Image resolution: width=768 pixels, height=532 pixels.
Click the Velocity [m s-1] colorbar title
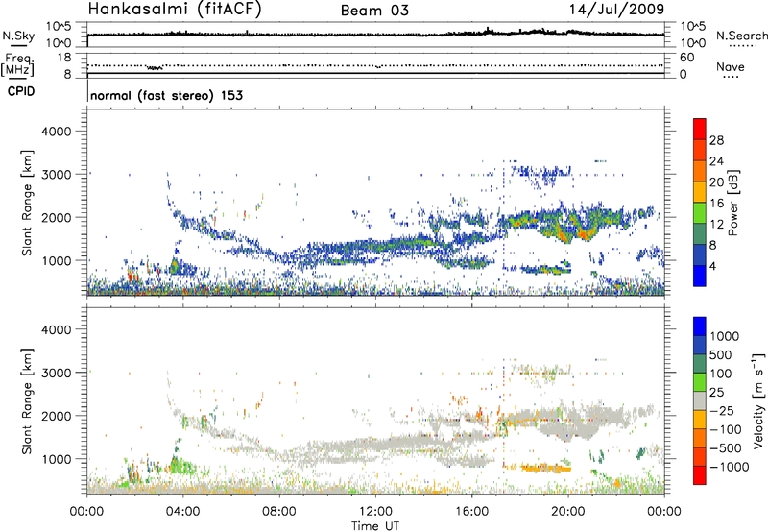(758, 400)
